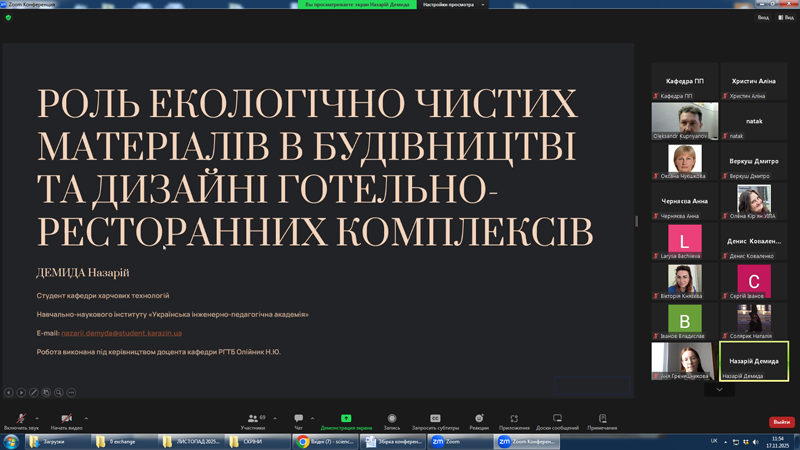Viewport: 800px width, 450px height.
Task: Open the Примечания notes icon
Action: (602, 419)
